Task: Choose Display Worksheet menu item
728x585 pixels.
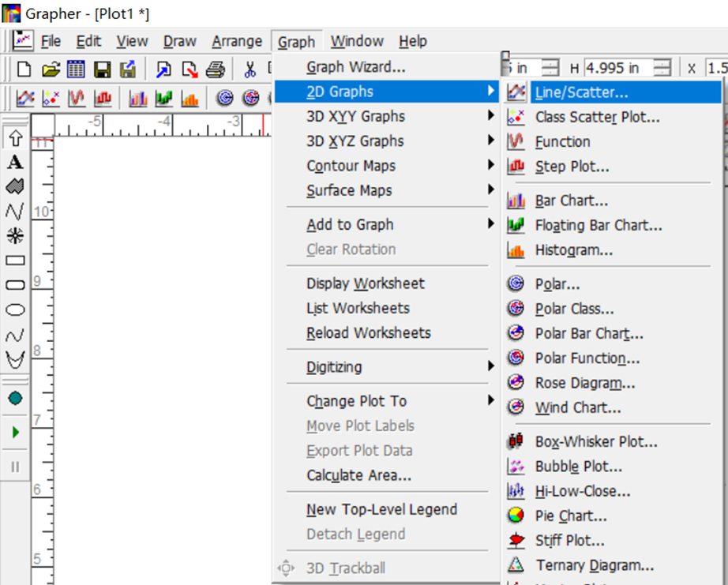Action: 386,283
